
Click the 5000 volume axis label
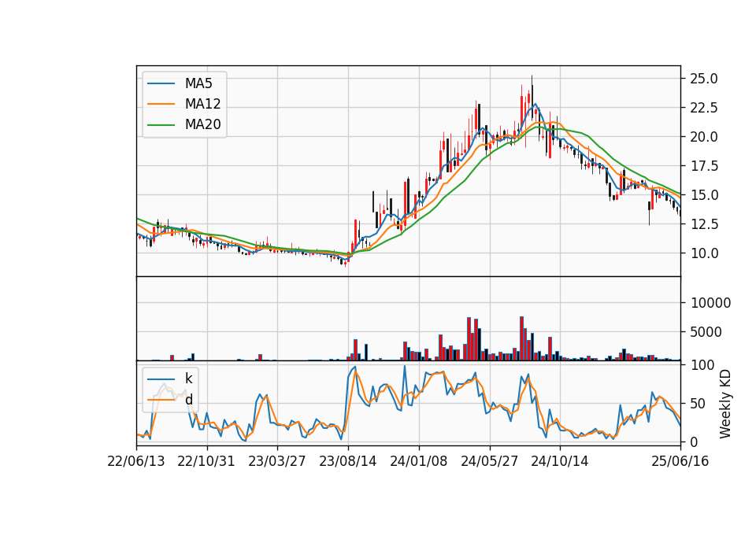706,332
